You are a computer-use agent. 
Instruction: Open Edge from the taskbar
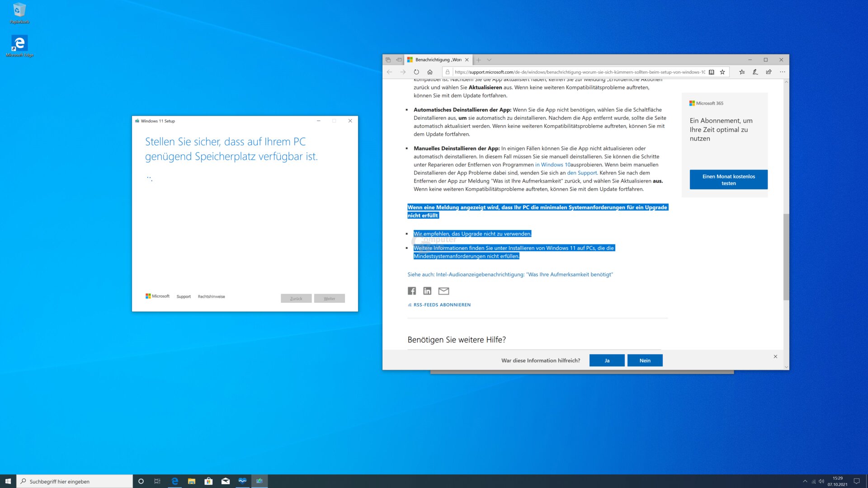tap(175, 482)
